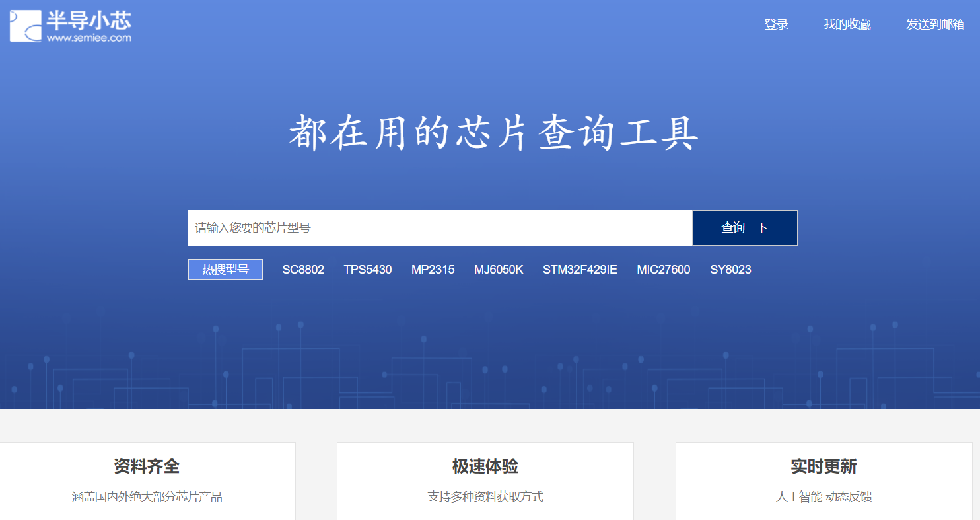Click 发送到邮箱 in the top navigation
Viewport: 980px width, 520px height.
click(x=937, y=25)
